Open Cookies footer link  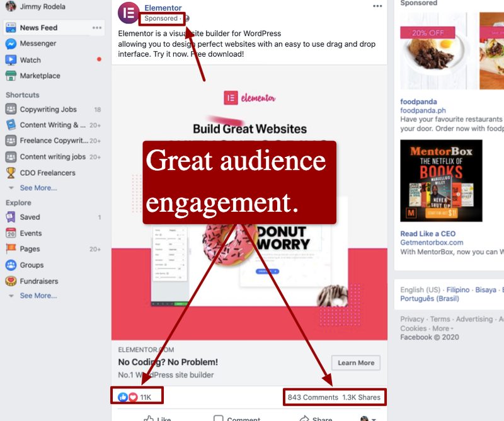click(x=413, y=328)
